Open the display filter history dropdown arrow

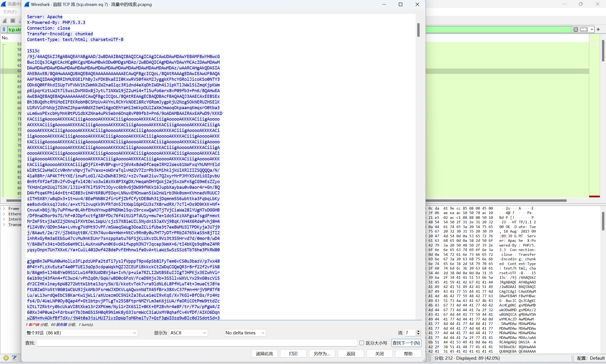coord(592,29)
